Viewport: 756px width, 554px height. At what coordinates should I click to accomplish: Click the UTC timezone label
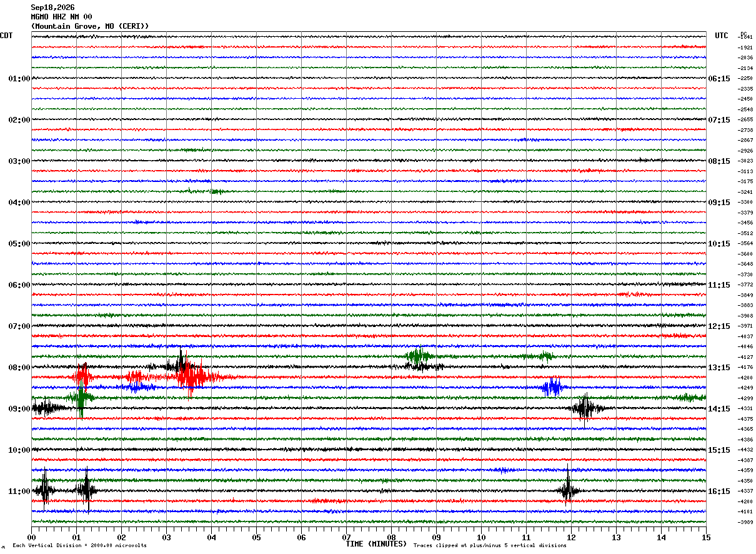click(x=722, y=36)
